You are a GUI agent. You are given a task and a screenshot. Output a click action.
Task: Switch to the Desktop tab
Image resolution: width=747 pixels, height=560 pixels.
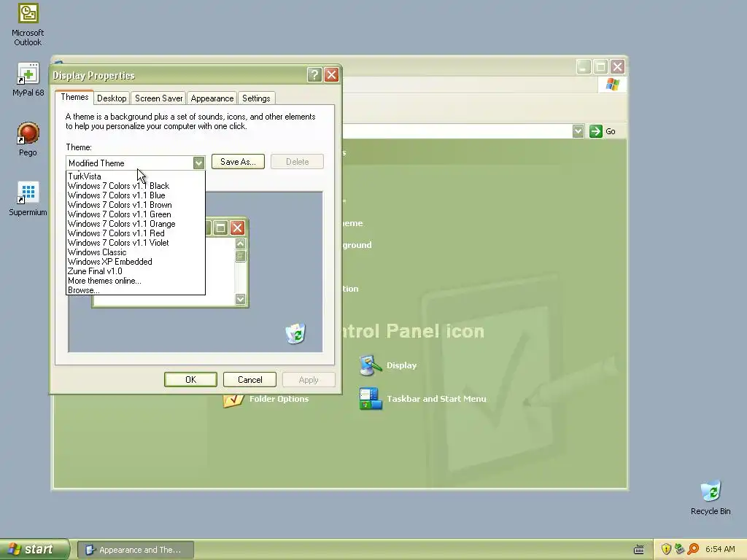[x=112, y=98]
